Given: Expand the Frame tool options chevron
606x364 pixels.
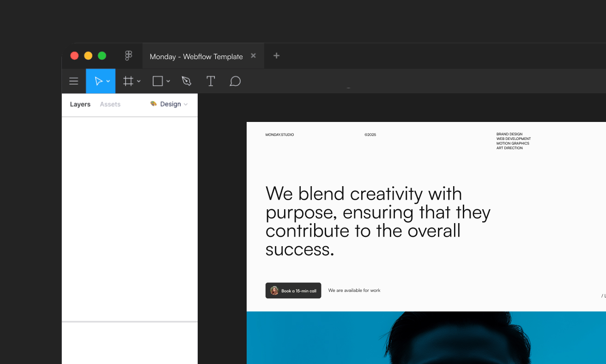Looking at the screenshot, I should click(139, 81).
